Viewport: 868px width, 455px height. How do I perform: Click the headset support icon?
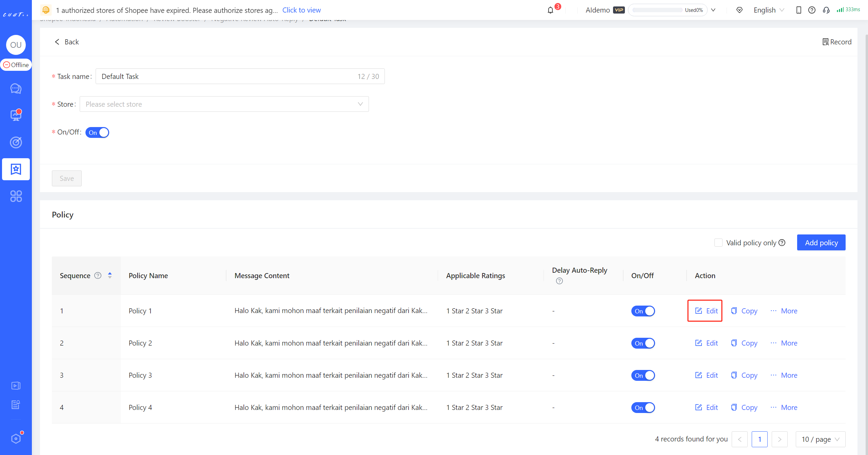tap(826, 10)
